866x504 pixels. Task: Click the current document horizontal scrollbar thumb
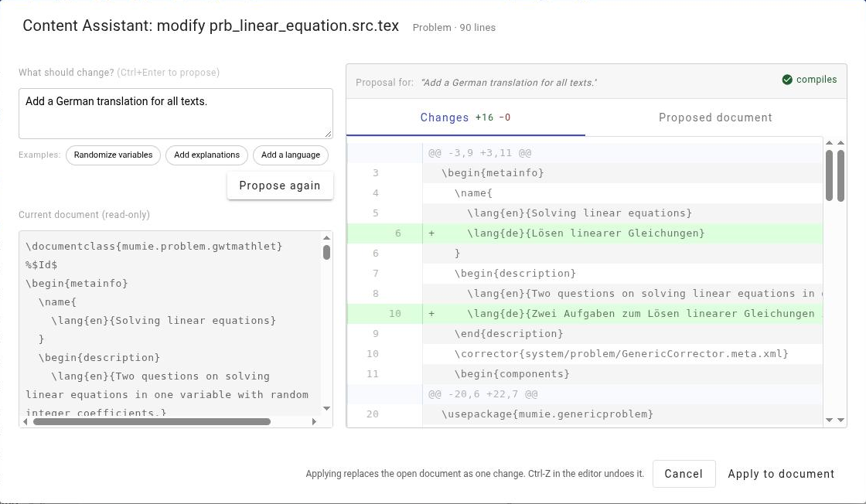pyautogui.click(x=152, y=422)
